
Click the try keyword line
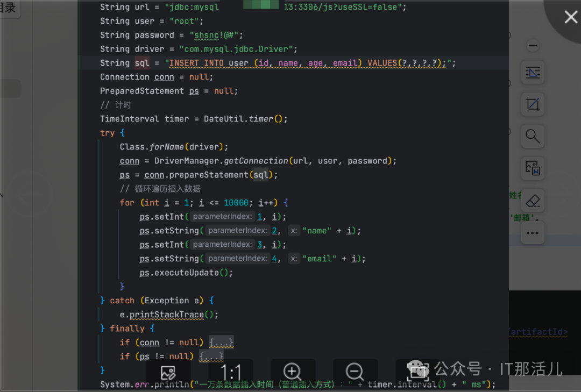pyautogui.click(x=112, y=133)
